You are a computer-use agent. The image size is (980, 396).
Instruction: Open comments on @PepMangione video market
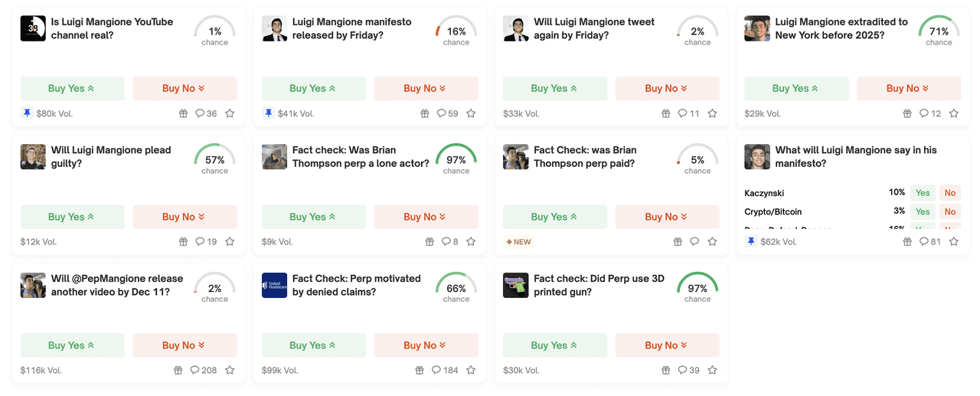pyautogui.click(x=203, y=370)
